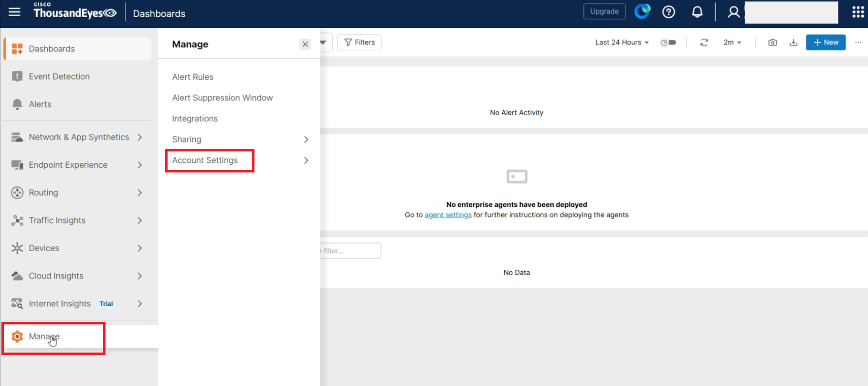868x386 pixels.
Task: Click the Filters button
Action: (360, 43)
